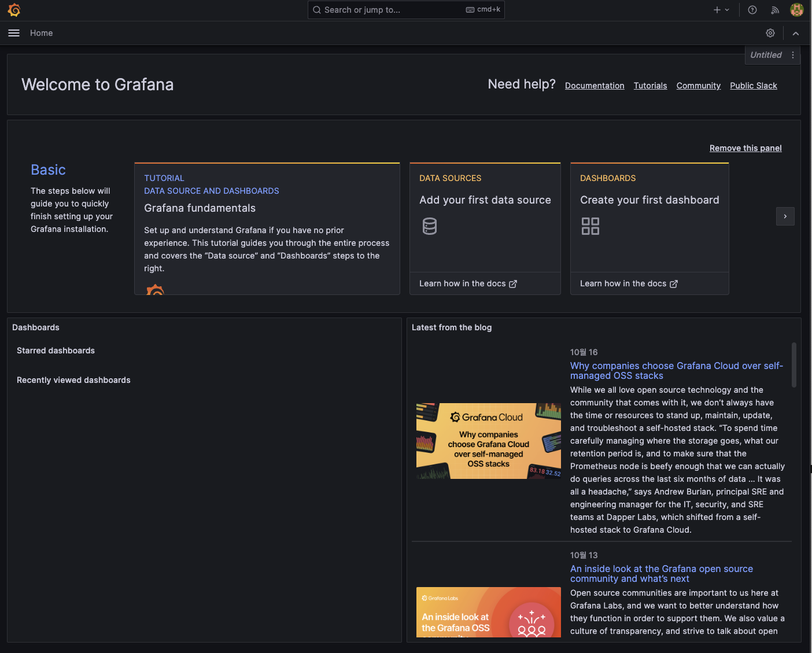Open the user profile avatar

pos(797,10)
